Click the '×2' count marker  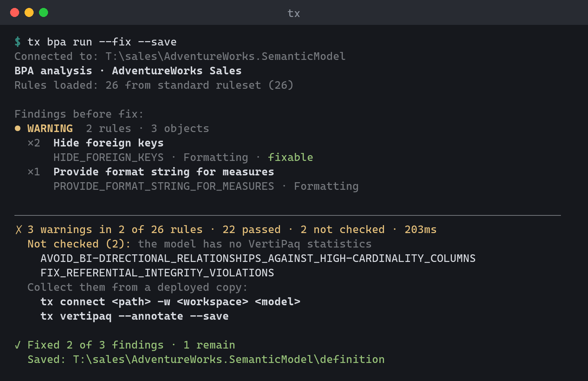click(x=34, y=143)
